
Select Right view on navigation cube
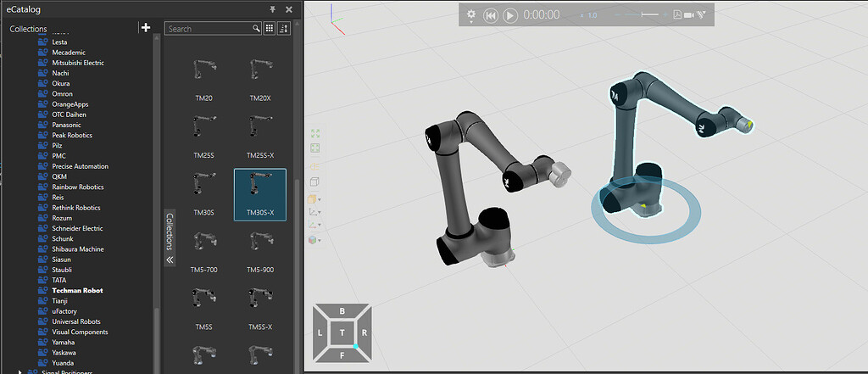pos(364,333)
